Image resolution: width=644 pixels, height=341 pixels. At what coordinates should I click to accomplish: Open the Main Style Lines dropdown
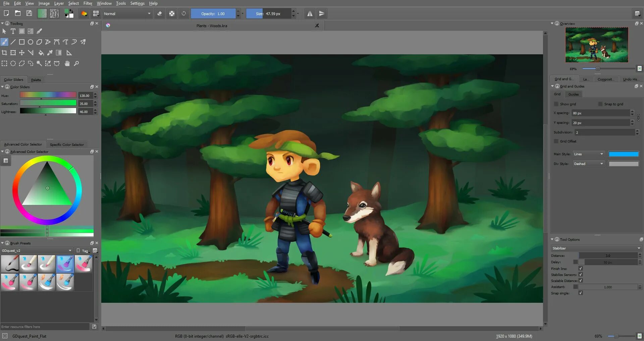pos(589,154)
